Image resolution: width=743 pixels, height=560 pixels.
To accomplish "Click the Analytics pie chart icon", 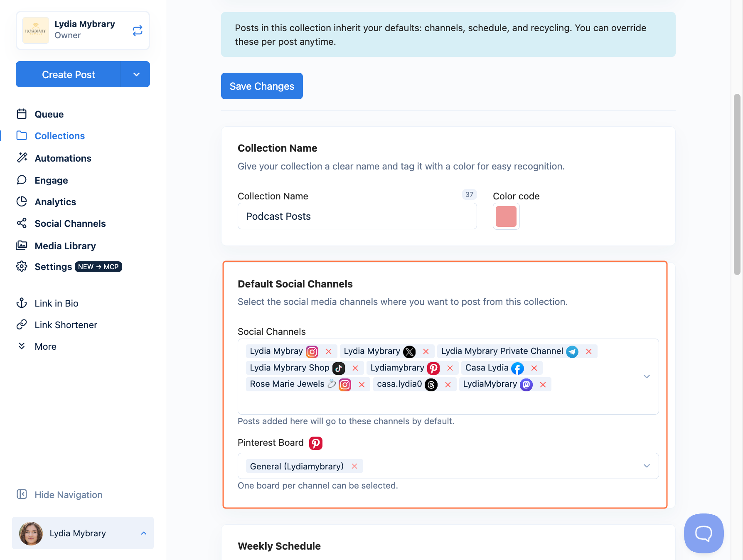I will [22, 201].
